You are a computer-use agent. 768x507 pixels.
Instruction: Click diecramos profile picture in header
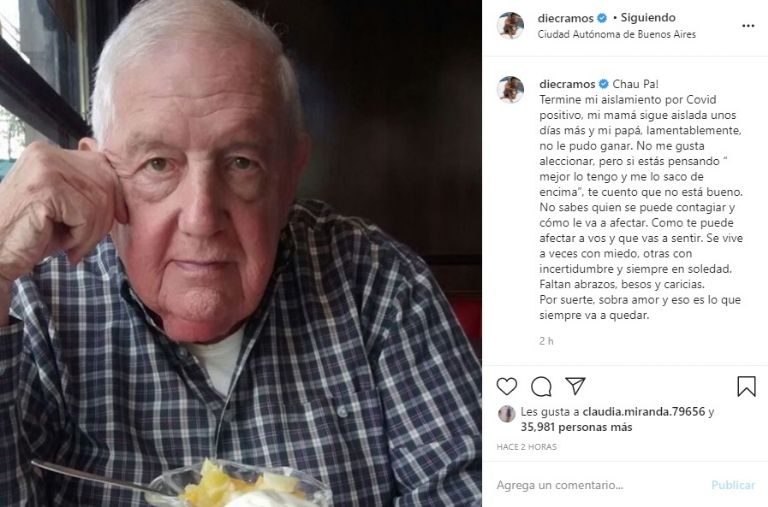pos(510,25)
